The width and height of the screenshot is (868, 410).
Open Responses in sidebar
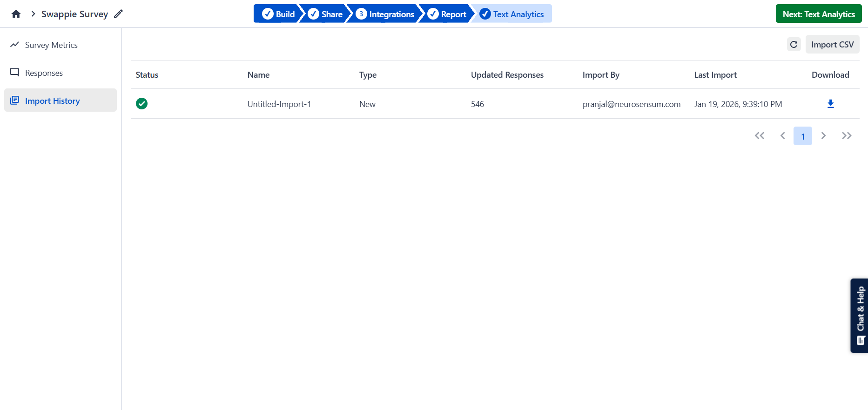pos(44,73)
